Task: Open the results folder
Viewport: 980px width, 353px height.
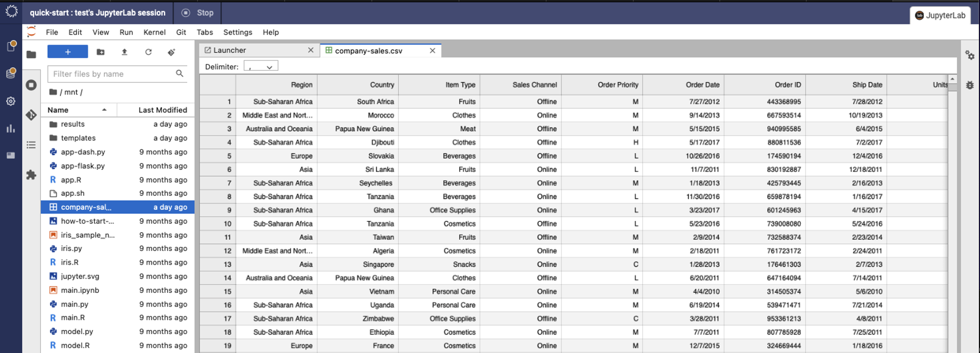Action: point(117,124)
